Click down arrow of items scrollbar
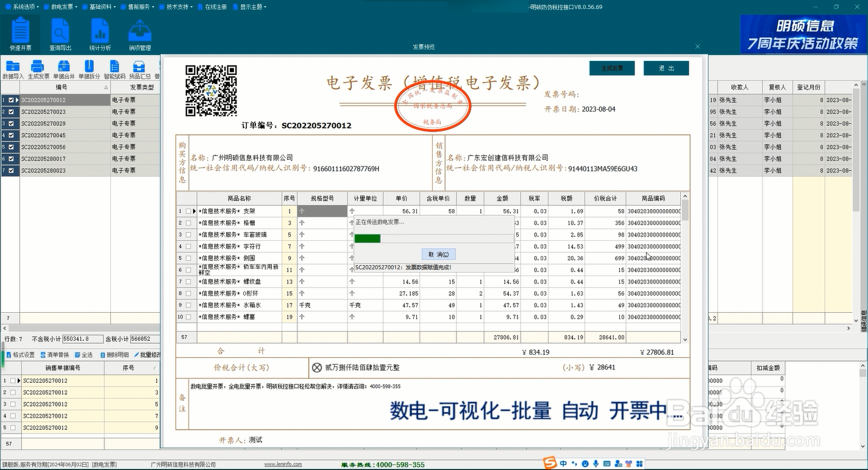The height and width of the screenshot is (470, 868). [x=685, y=340]
